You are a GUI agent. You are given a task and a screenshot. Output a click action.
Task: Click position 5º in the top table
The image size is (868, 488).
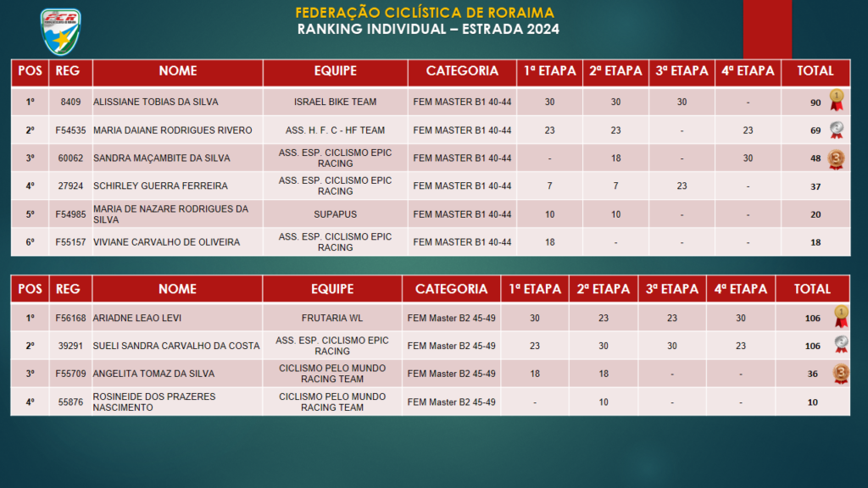coord(30,214)
